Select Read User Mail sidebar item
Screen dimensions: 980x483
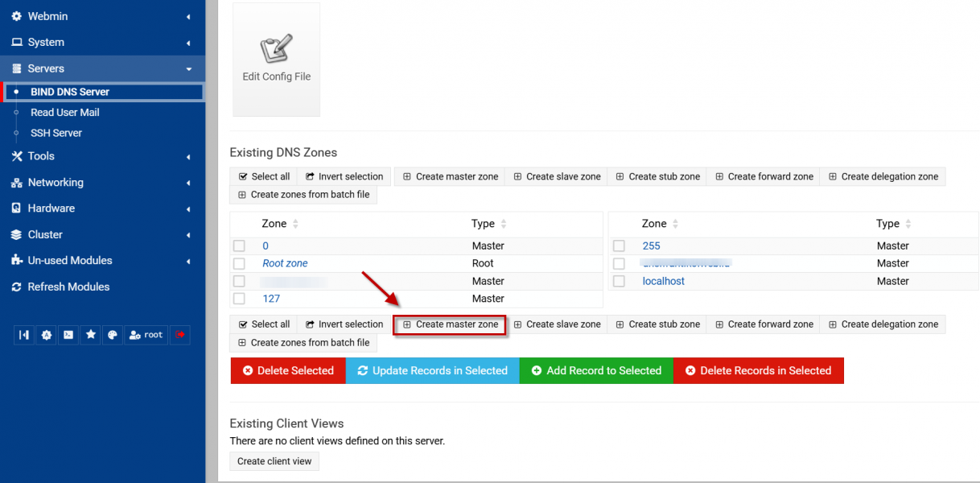(65, 113)
